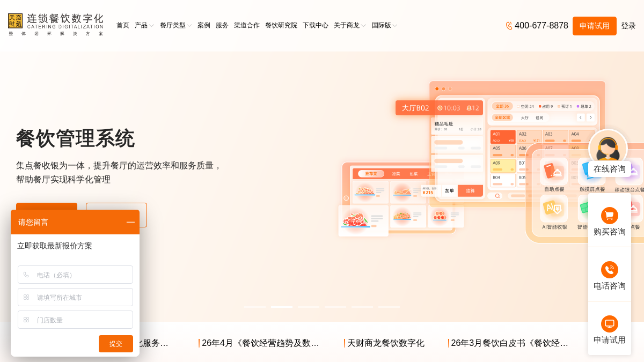644x362 pixels.
Task: Click the 自助点餐 icon in banner
Action: click(554, 172)
